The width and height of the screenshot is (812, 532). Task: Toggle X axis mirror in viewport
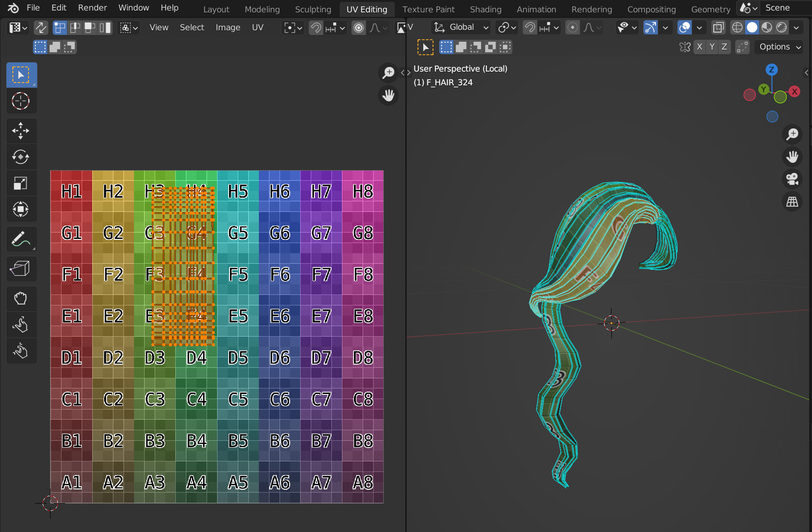(699, 47)
